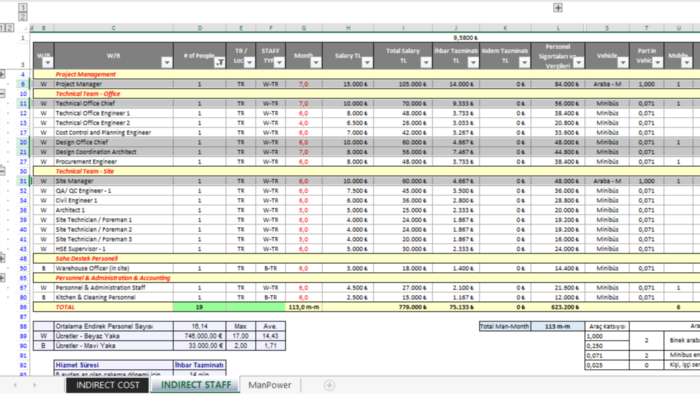The image size is (700, 394).
Task: Open STAFF TYP column filter dropdown
Action: coord(279,62)
